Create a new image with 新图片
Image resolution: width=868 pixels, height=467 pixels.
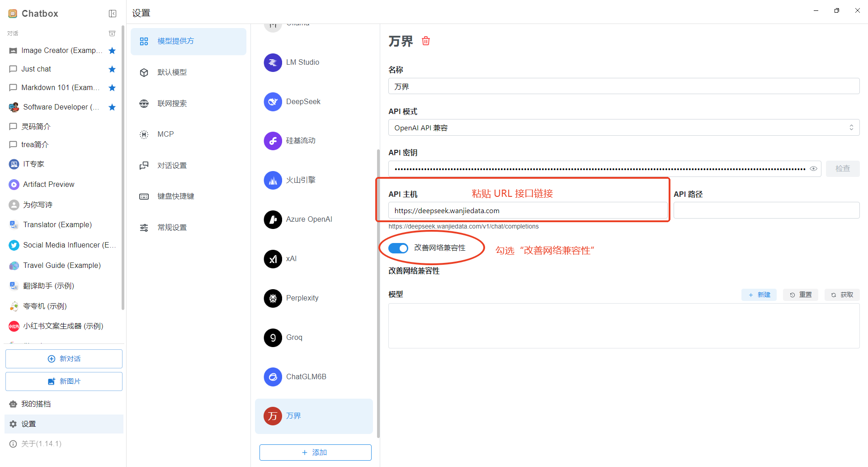pos(64,381)
